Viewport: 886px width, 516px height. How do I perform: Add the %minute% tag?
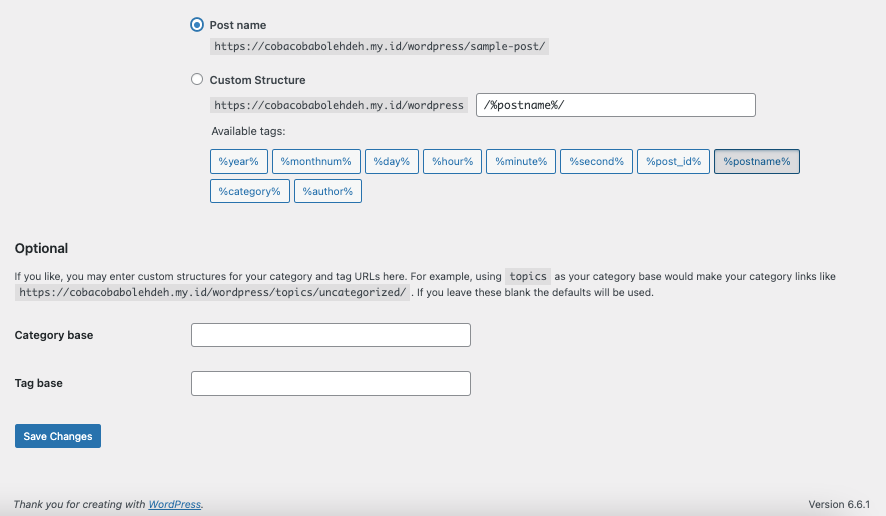coord(521,162)
